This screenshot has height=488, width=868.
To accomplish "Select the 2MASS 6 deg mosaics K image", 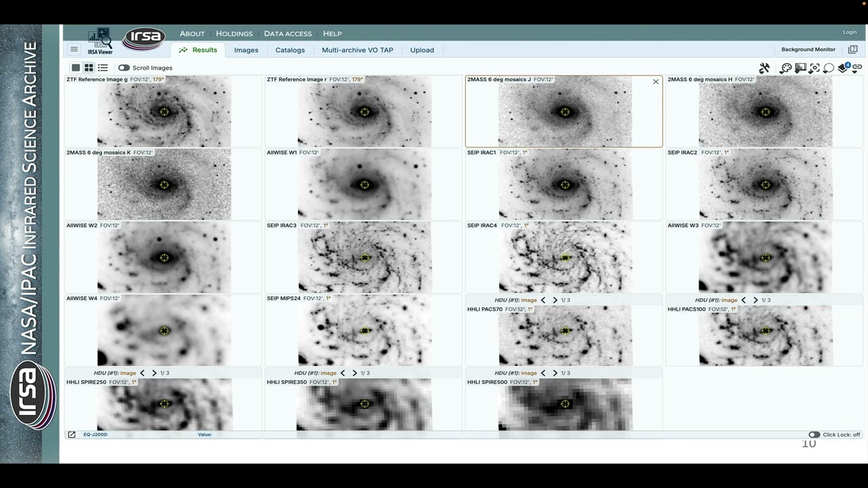I will pyautogui.click(x=163, y=184).
